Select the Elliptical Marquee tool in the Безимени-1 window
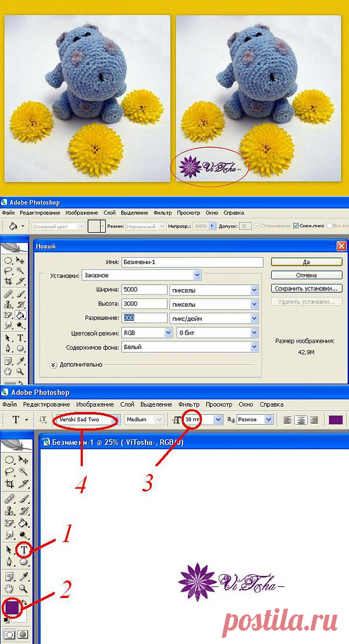The width and height of the screenshot is (349, 644). [x=9, y=460]
